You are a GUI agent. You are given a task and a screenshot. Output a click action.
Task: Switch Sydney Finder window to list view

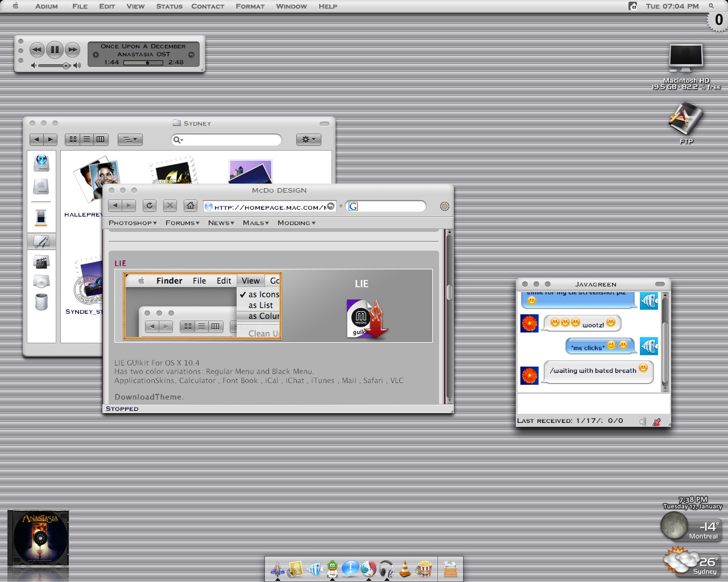(87, 139)
